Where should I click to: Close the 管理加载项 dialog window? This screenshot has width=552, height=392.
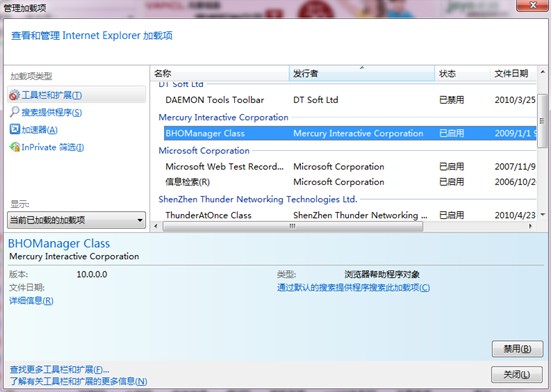(x=533, y=5)
